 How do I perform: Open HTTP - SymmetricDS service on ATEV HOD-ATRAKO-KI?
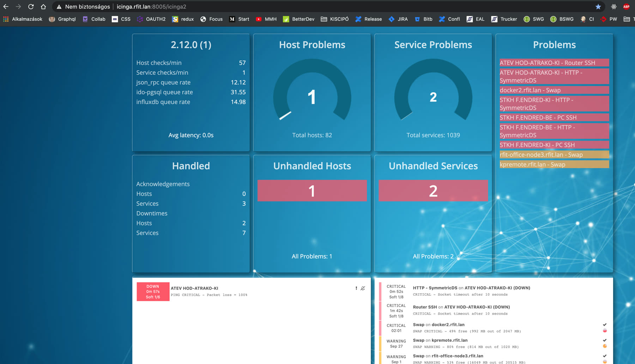pyautogui.click(x=435, y=288)
